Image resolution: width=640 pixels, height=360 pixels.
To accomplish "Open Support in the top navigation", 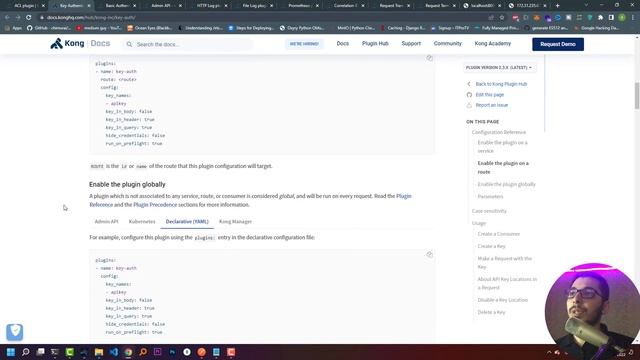I will (411, 43).
